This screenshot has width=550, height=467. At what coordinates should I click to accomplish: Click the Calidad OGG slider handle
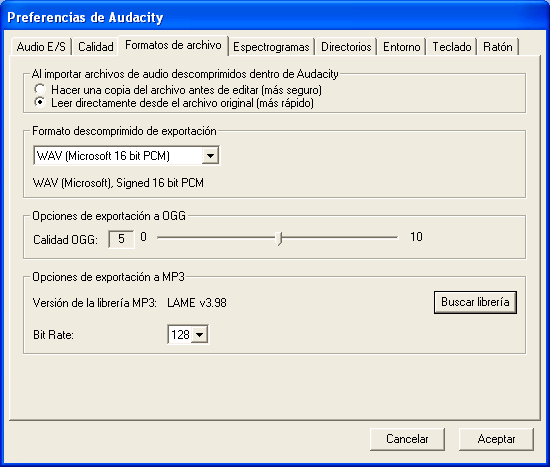(x=279, y=238)
